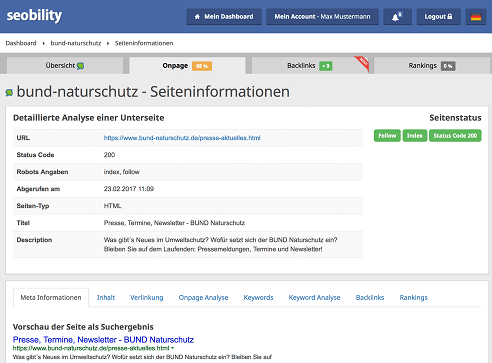The width and height of the screenshot is (492, 363).
Task: Click the home icon in Mein Dashboard
Action: (x=197, y=17)
